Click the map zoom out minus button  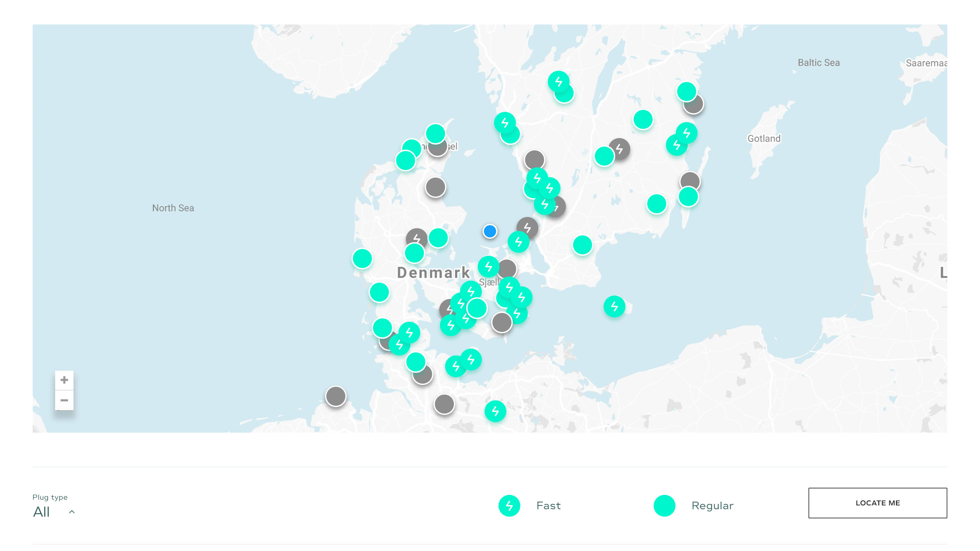pyautogui.click(x=64, y=400)
